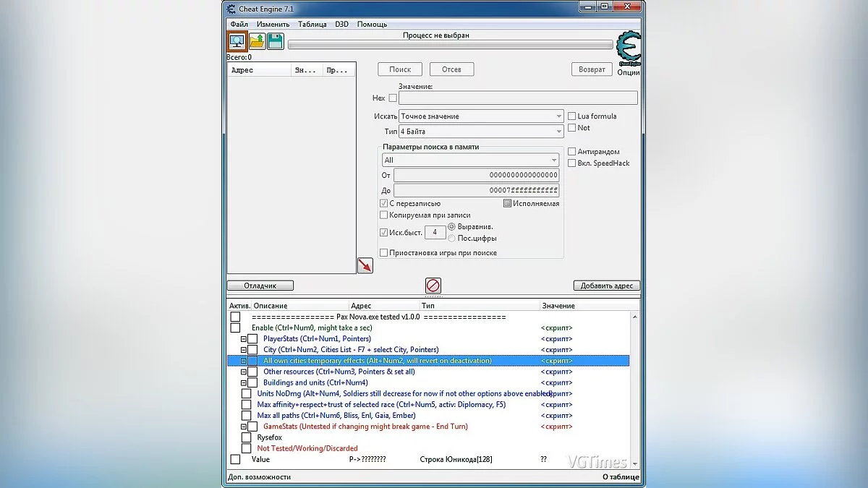
Task: Click О таблице in status bar
Action: [x=621, y=477]
